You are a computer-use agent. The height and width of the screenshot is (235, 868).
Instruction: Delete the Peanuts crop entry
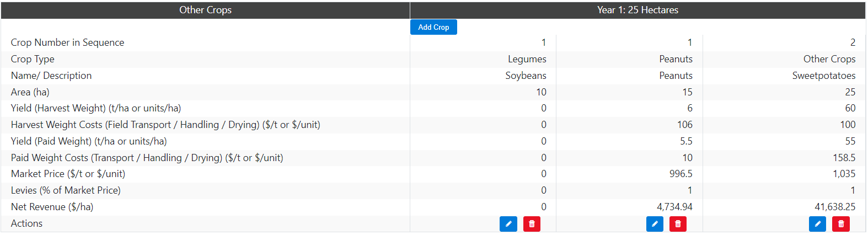click(678, 224)
